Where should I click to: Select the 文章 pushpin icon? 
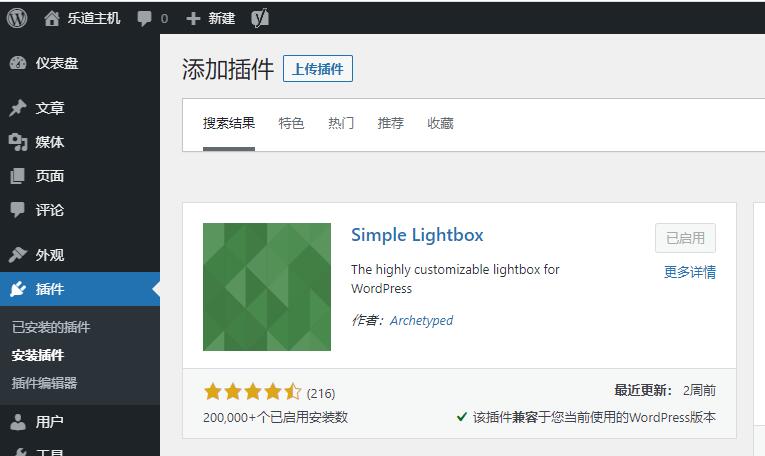point(18,108)
